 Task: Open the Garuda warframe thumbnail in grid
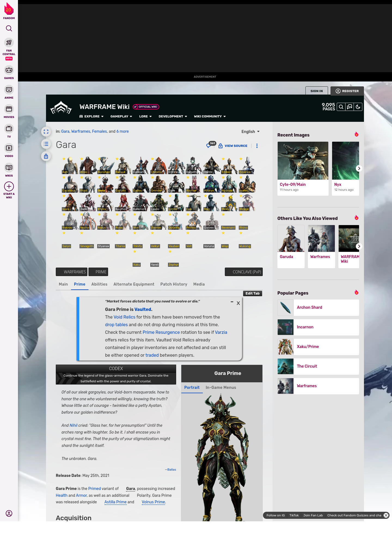[x=122, y=184]
